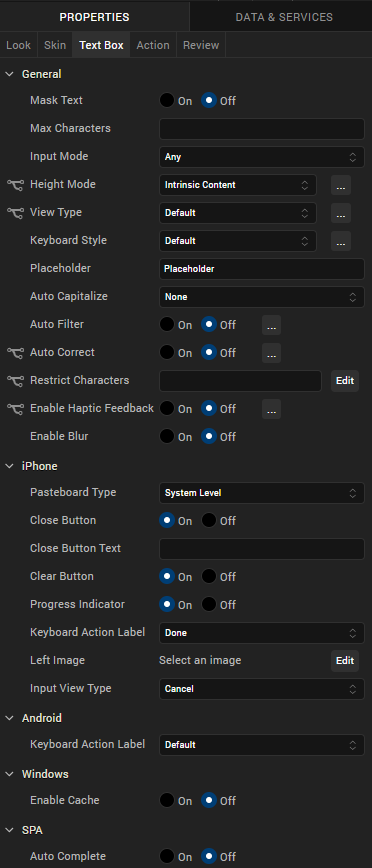Switch to the Skin tab
Viewport: 372px width, 868px height.
(55, 45)
